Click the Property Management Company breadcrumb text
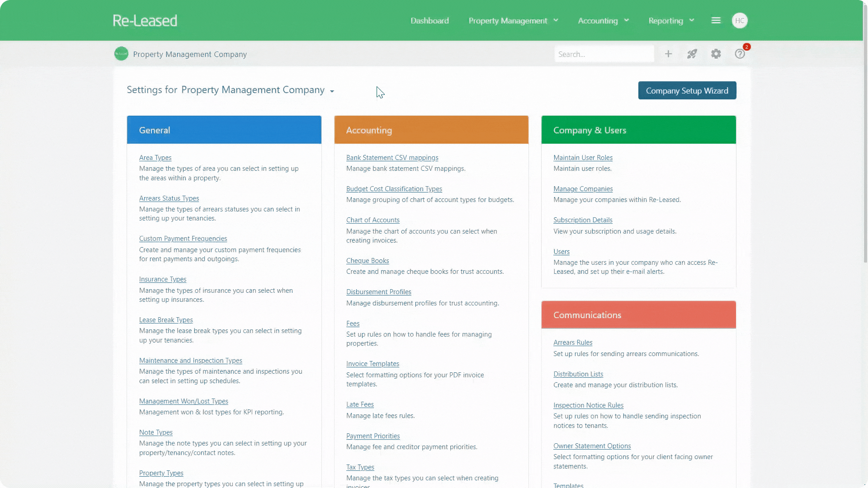The image size is (868, 488). [190, 54]
